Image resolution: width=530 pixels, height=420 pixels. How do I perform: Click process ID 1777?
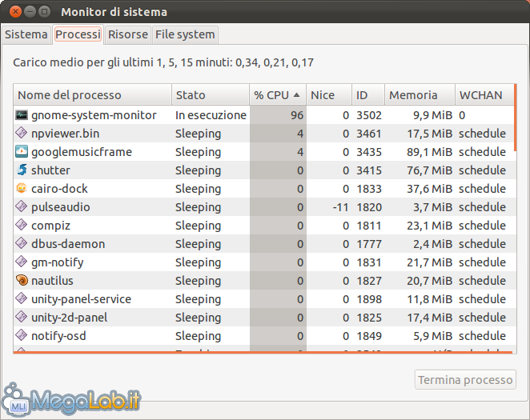tap(369, 244)
